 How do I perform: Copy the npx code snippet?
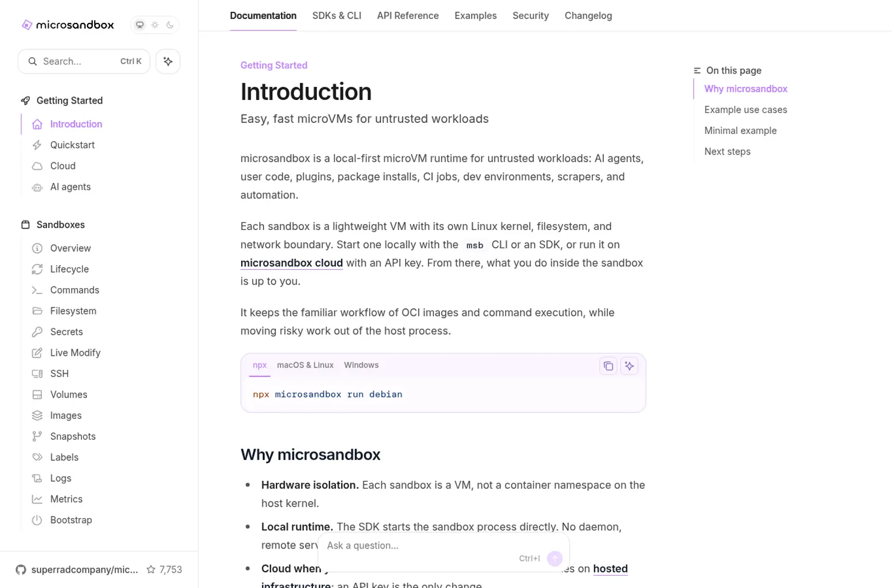(x=609, y=366)
